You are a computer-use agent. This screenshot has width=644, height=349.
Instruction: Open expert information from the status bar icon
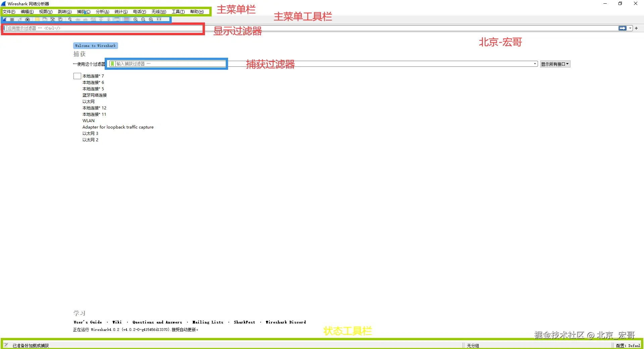click(6, 345)
